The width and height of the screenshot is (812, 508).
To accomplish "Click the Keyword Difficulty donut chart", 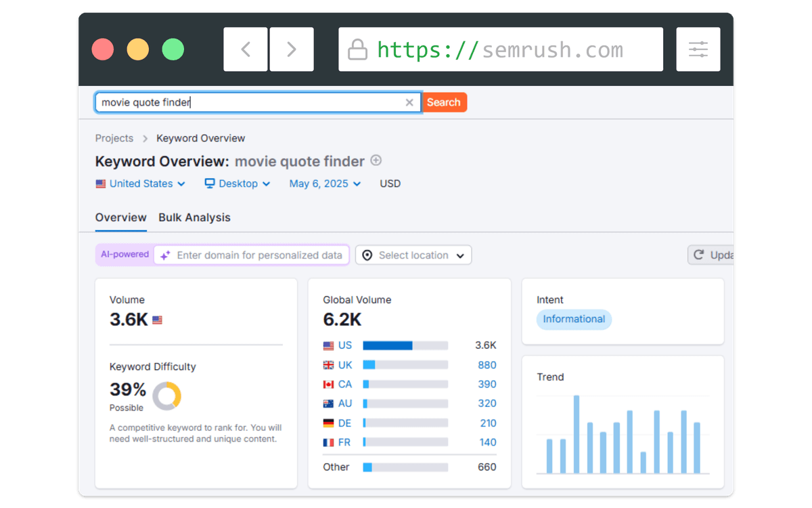I will (x=166, y=396).
